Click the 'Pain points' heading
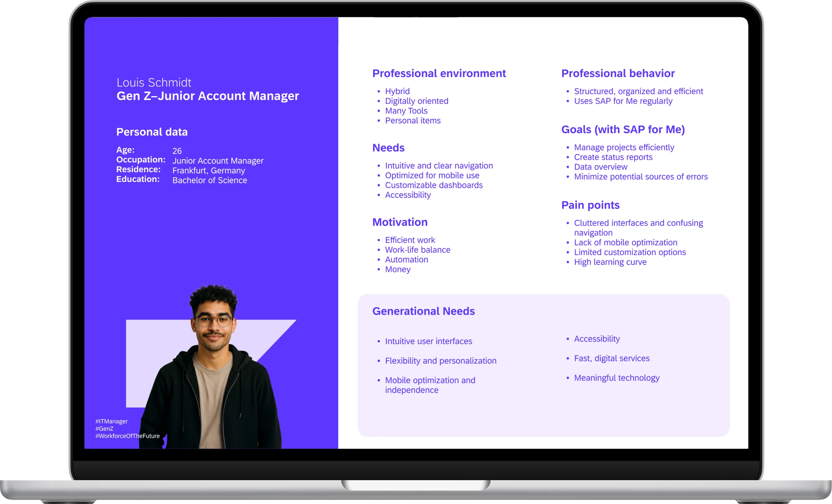 (x=590, y=205)
